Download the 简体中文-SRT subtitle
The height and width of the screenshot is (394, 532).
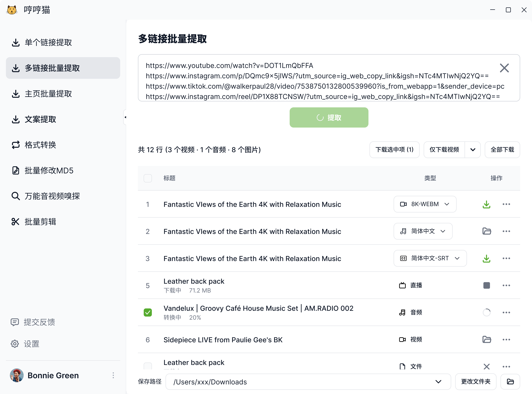click(x=486, y=258)
